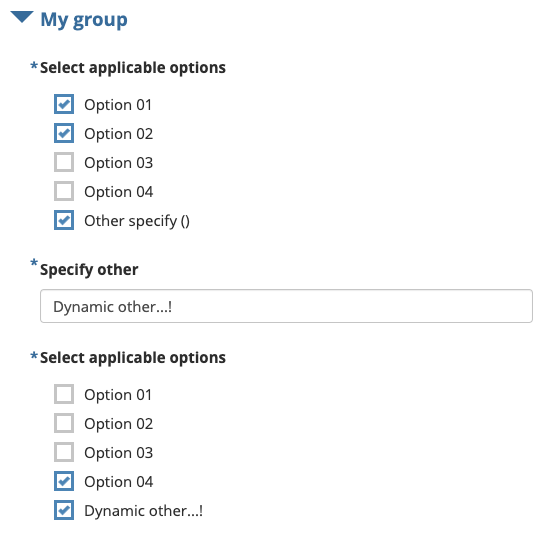
Task: Check the Option 02 checkbox in second list
Action: point(64,423)
